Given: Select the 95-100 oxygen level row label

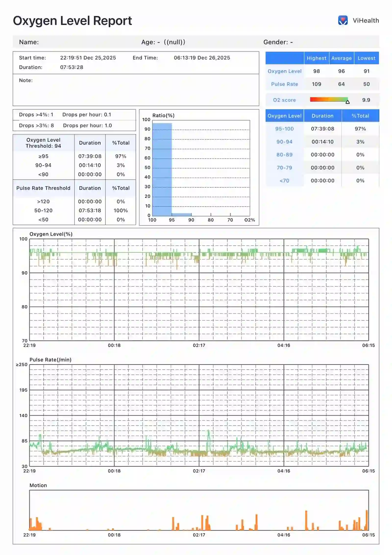Looking at the screenshot, I should coord(284,129).
